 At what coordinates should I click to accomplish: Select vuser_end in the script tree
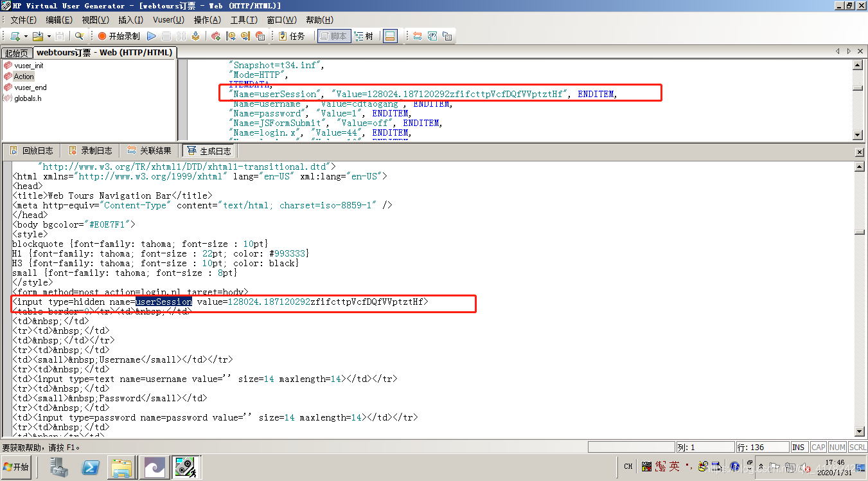point(30,87)
